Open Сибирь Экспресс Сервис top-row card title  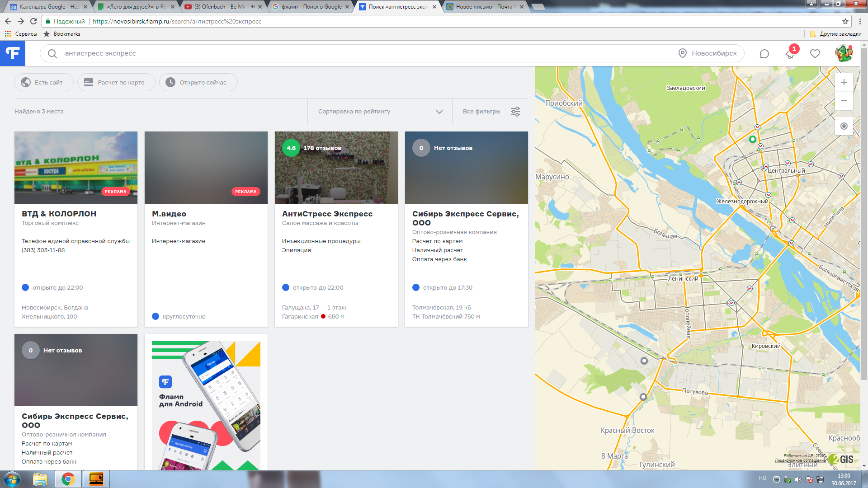click(x=466, y=218)
